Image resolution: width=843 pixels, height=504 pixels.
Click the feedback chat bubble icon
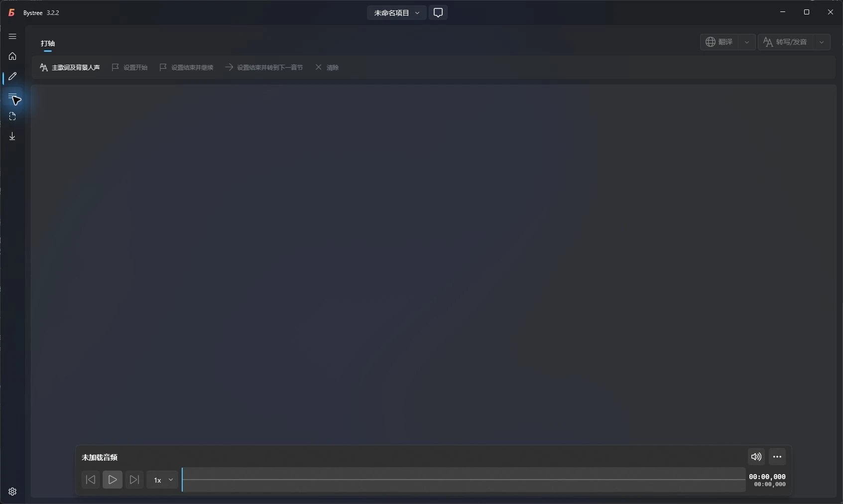(438, 12)
